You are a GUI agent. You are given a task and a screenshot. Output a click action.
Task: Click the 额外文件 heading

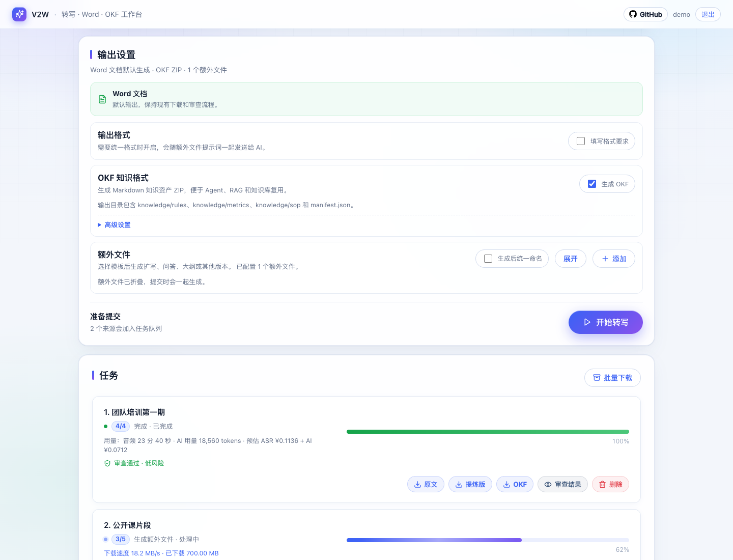point(114,255)
